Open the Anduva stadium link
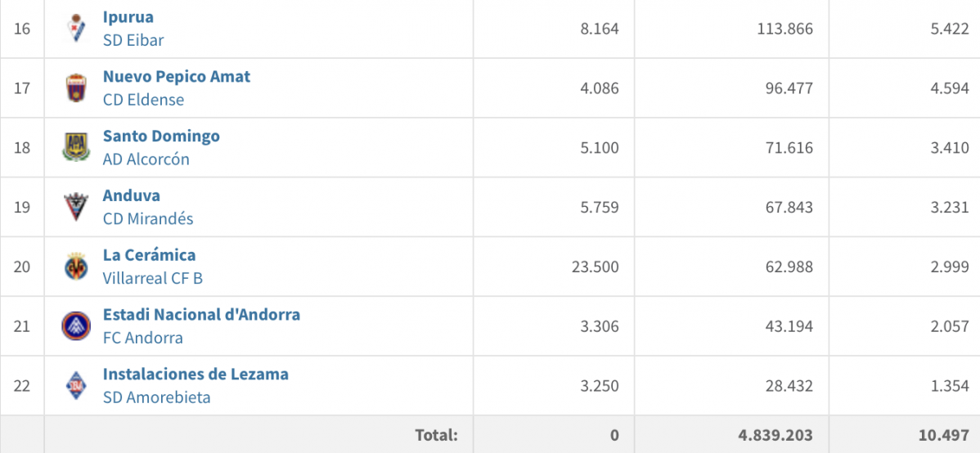This screenshot has width=980, height=453. tap(131, 195)
